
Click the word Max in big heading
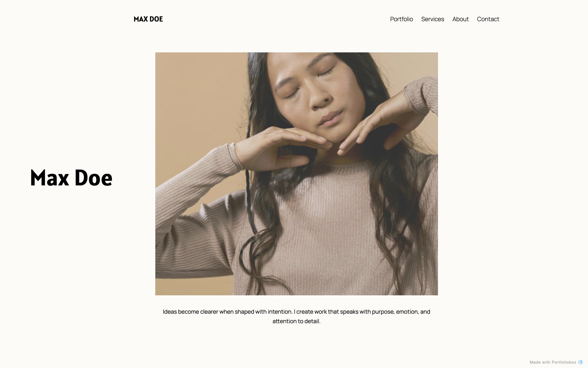coord(50,178)
